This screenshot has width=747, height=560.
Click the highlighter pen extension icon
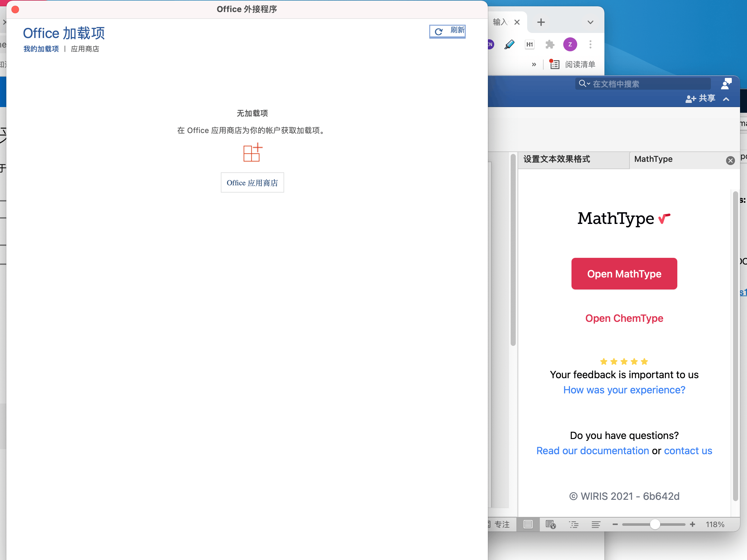coord(509,44)
